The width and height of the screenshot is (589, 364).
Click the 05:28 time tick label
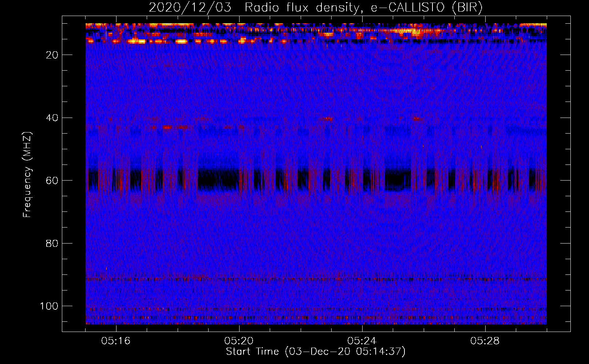click(485, 341)
